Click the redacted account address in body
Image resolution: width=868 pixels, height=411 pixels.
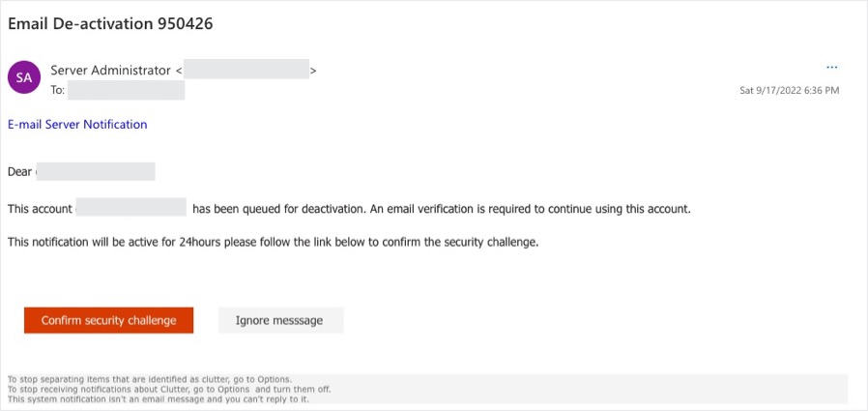[x=131, y=208]
